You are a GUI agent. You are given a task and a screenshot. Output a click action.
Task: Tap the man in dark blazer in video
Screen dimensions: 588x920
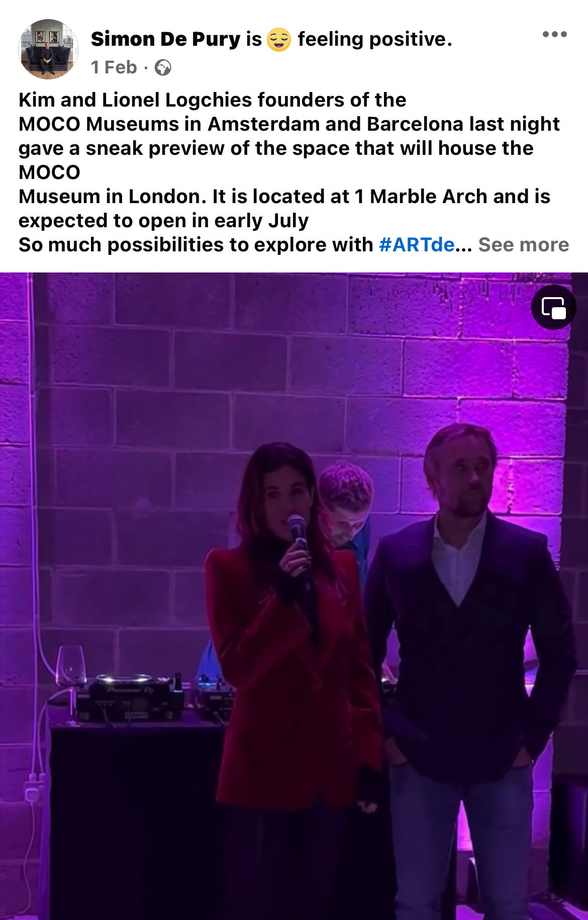[x=470, y=669]
